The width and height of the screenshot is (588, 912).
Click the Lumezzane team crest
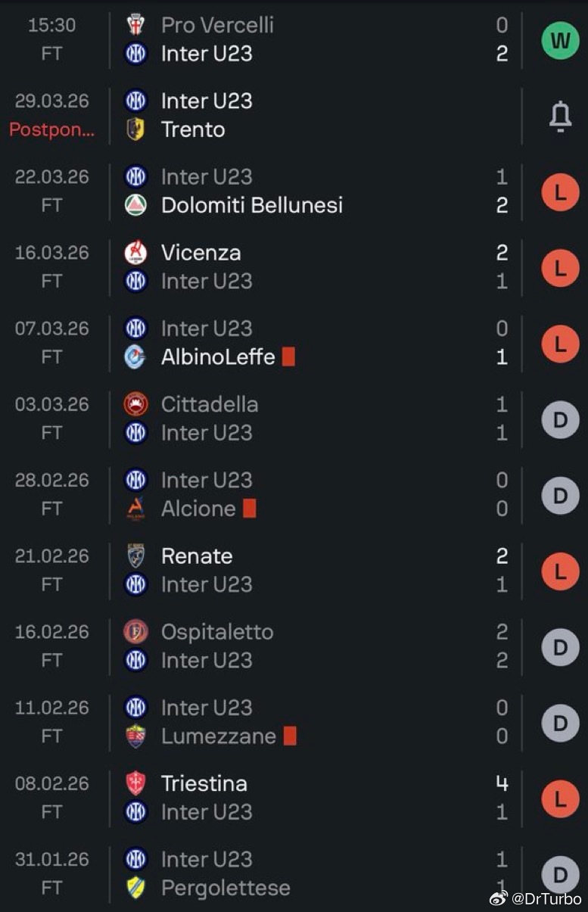[x=135, y=736]
